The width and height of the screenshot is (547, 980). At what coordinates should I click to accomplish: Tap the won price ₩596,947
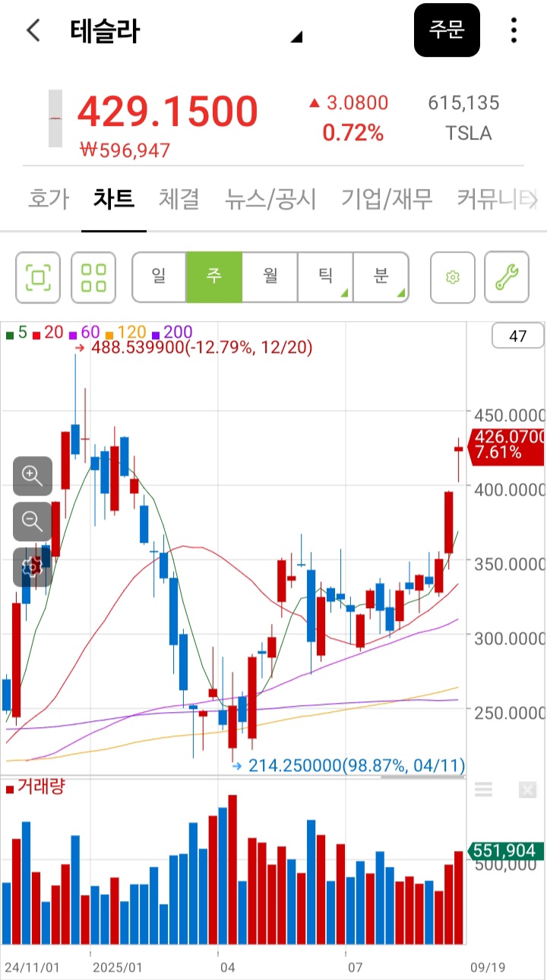(x=125, y=150)
